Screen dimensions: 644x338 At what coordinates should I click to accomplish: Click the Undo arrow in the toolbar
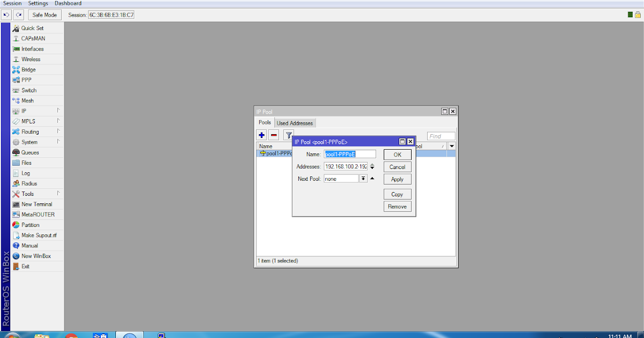[7, 15]
